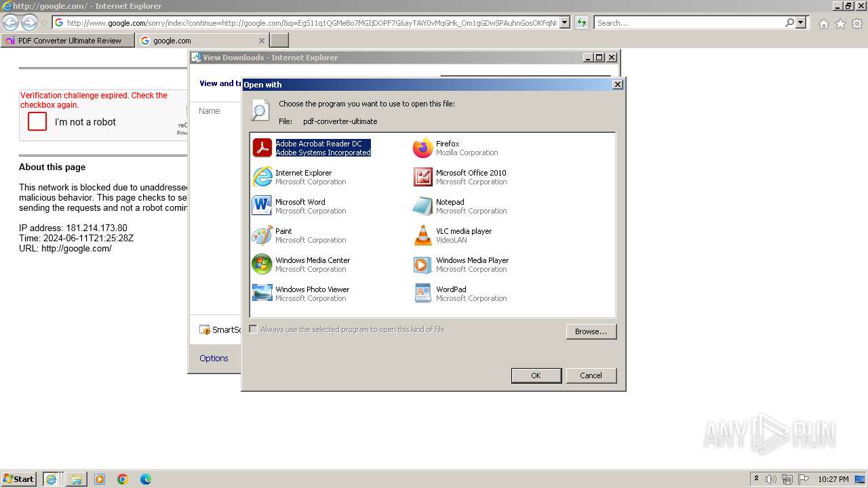
Task: Click the volume speaker tray icon
Action: pos(771,479)
